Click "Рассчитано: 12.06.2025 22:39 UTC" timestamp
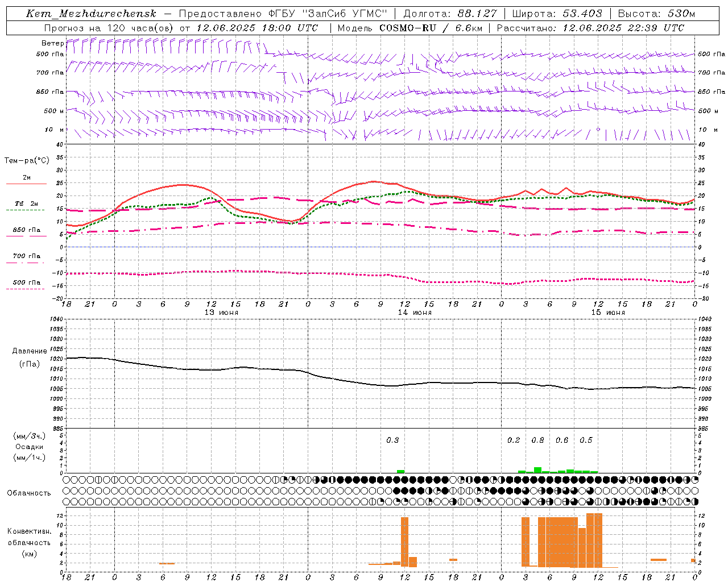This screenshot has height=582, width=728. click(590, 28)
